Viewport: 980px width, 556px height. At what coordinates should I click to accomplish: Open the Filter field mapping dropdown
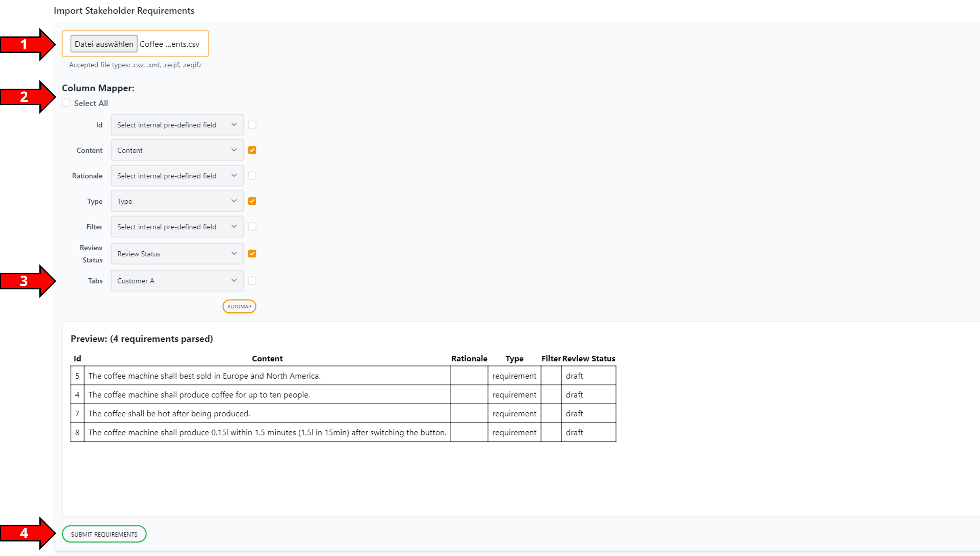tap(177, 226)
